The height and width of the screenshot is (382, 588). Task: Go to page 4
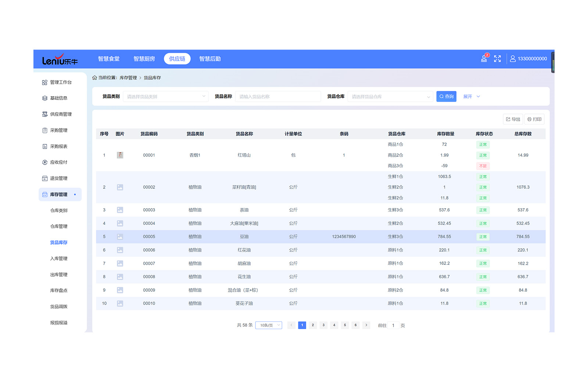334,325
